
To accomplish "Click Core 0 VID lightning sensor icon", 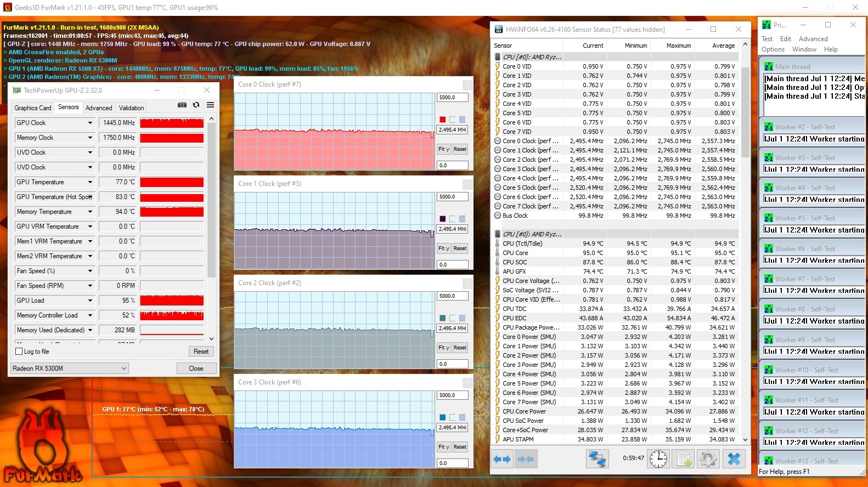I will point(498,66).
